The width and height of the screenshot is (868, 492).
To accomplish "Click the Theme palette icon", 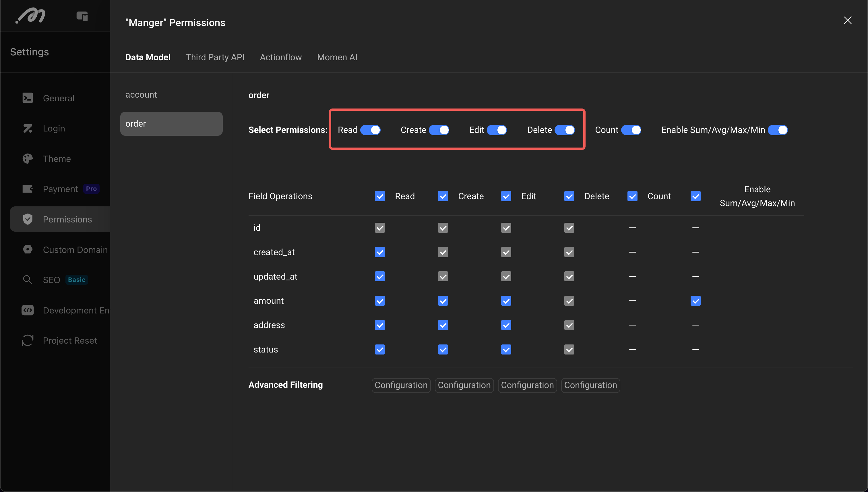I will pos(28,158).
